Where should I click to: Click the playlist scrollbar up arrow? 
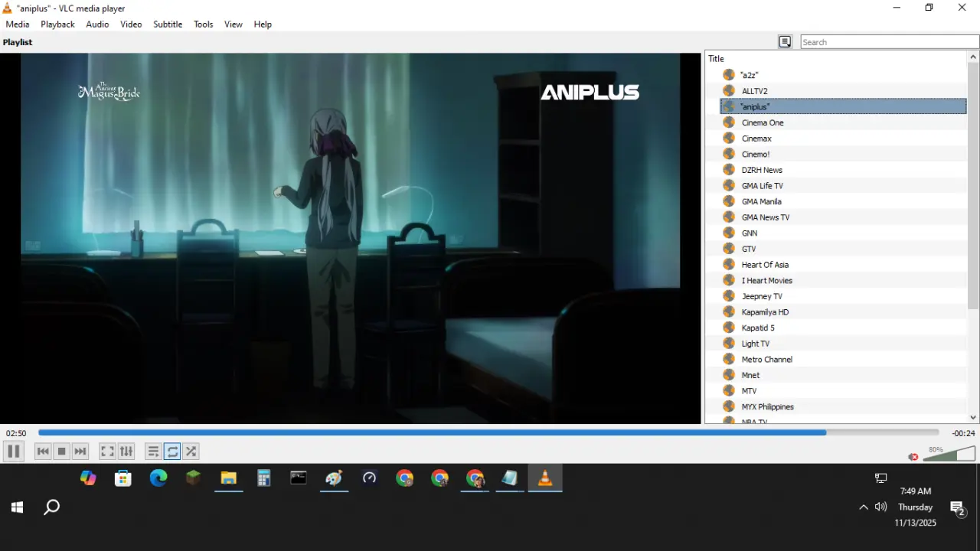tap(973, 57)
